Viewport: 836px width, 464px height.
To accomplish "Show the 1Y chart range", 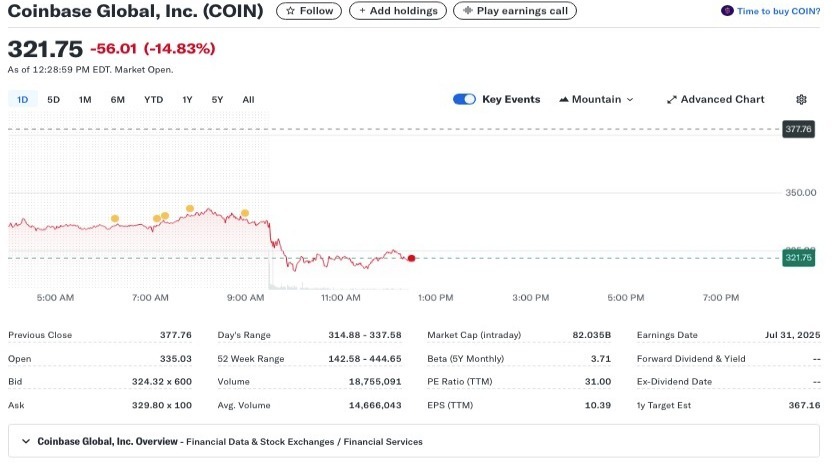I will click(187, 99).
